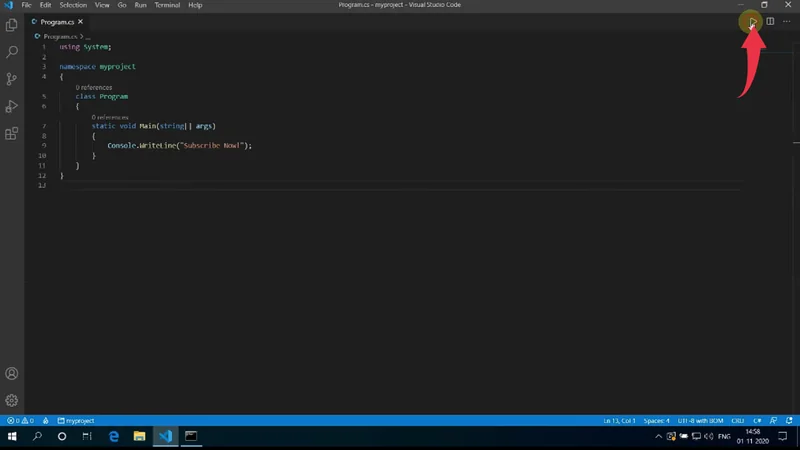Open the Search view in activity bar
The height and width of the screenshot is (450, 800).
click(12, 52)
